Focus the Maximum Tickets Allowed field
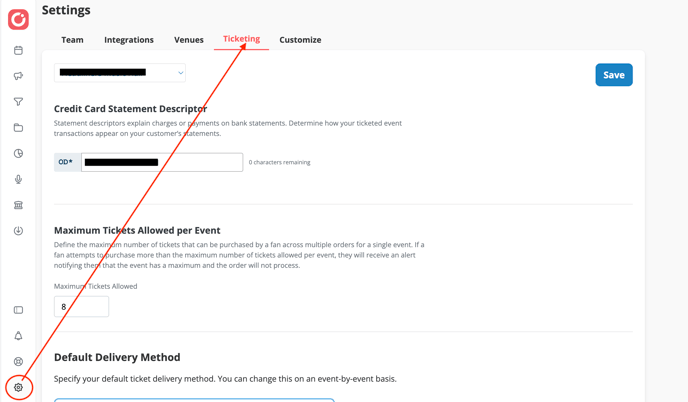The height and width of the screenshot is (402, 688). (81, 307)
